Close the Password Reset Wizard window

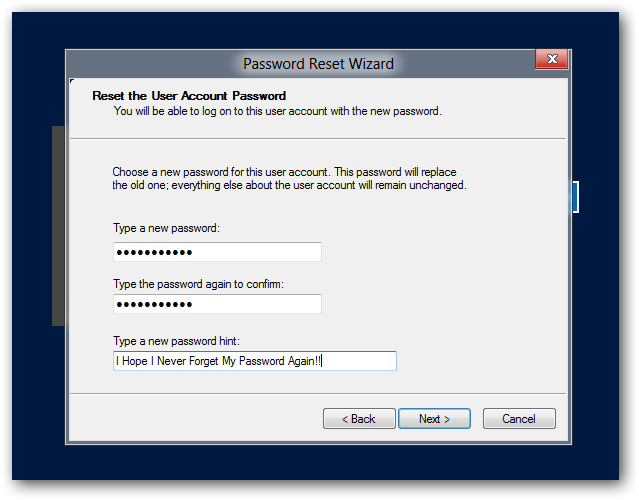click(x=551, y=62)
